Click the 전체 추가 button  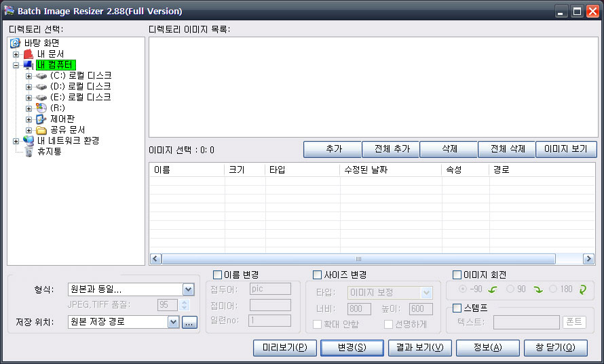click(391, 149)
